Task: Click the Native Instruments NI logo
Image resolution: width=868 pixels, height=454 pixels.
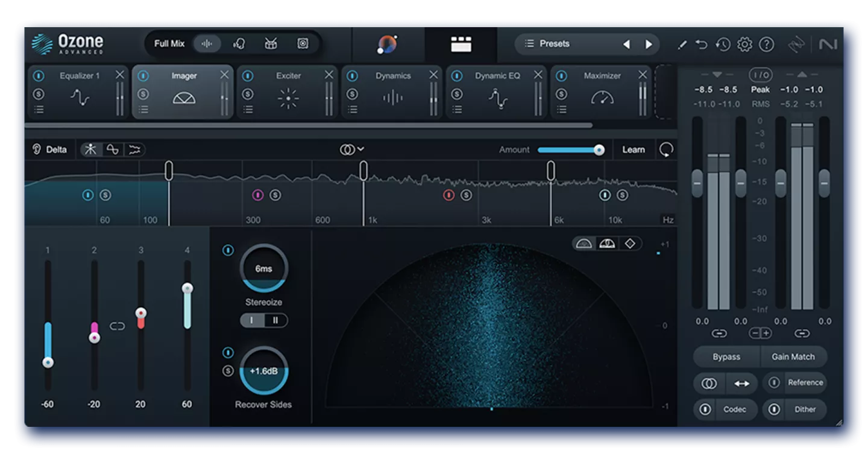Action: tap(828, 44)
